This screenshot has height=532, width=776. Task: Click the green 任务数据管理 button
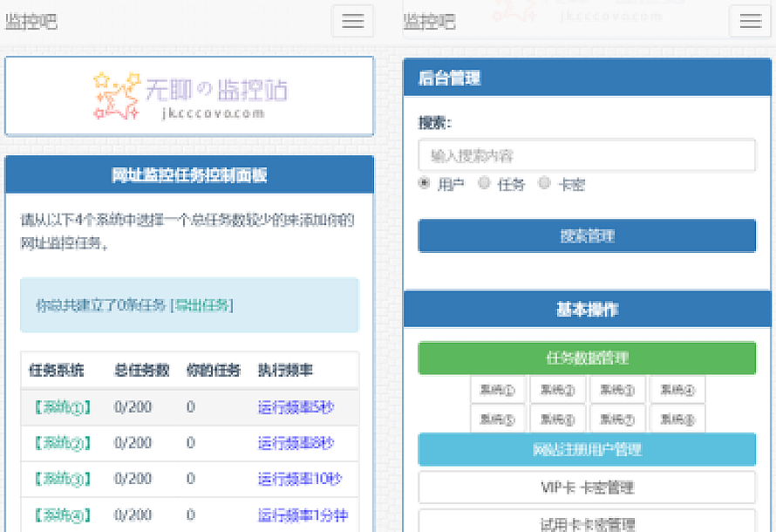tap(587, 358)
